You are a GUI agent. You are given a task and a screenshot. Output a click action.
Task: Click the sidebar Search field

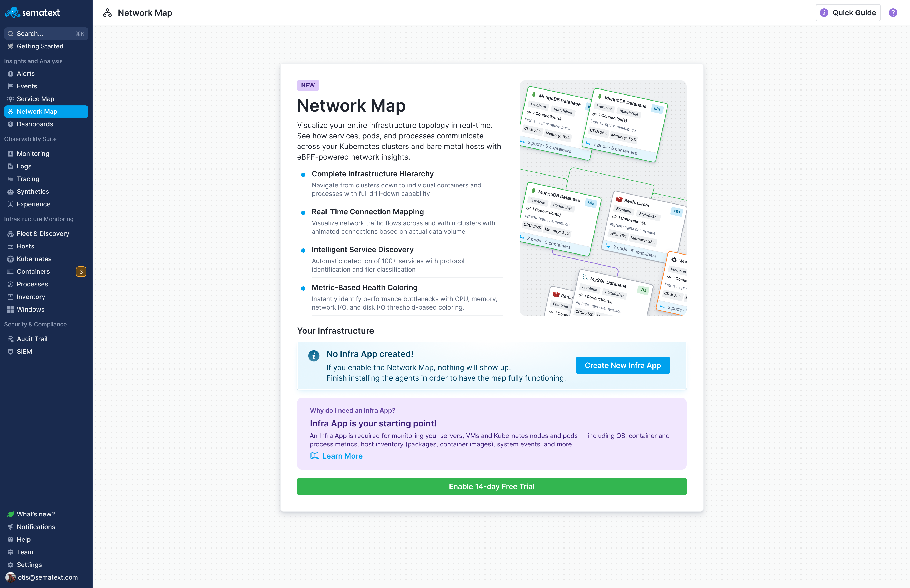point(46,34)
